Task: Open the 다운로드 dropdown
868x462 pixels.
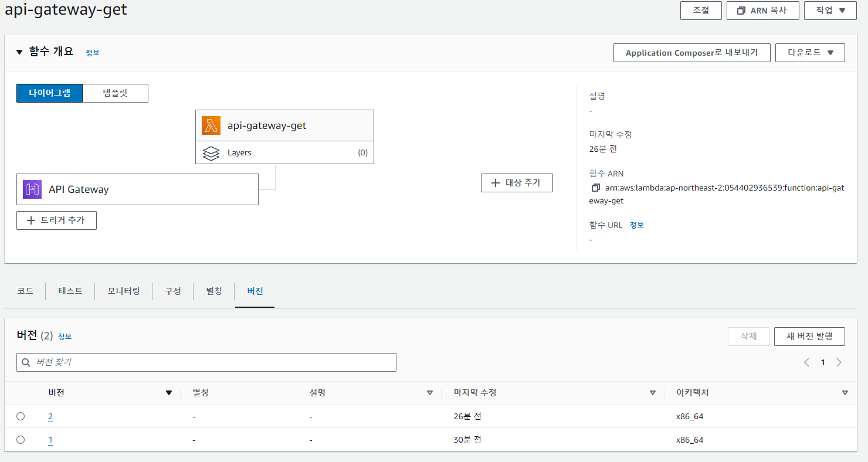Action: pos(810,53)
